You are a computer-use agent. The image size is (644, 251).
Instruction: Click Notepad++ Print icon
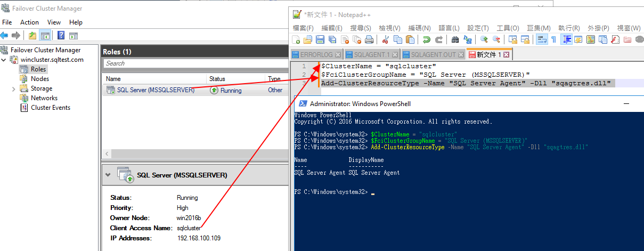tap(370, 39)
